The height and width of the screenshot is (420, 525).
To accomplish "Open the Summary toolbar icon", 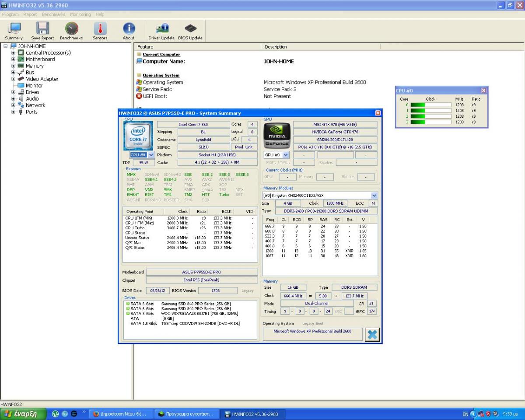I will point(14,28).
